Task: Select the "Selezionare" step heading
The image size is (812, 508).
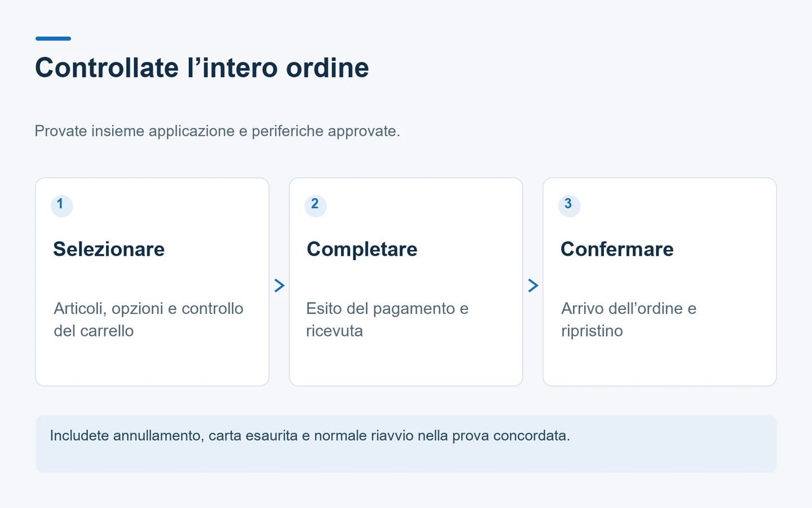Action: click(109, 249)
